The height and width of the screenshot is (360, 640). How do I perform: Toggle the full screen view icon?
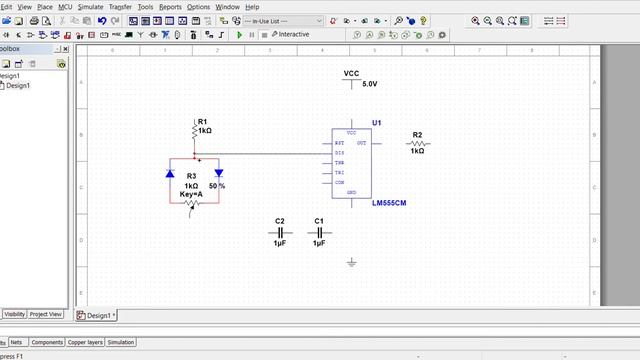(x=525, y=21)
